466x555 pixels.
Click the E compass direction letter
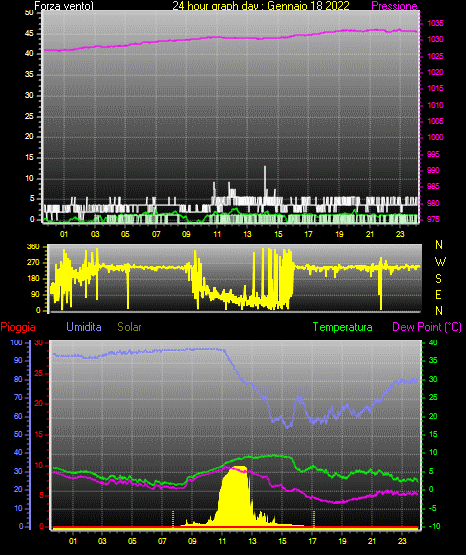[x=438, y=294]
